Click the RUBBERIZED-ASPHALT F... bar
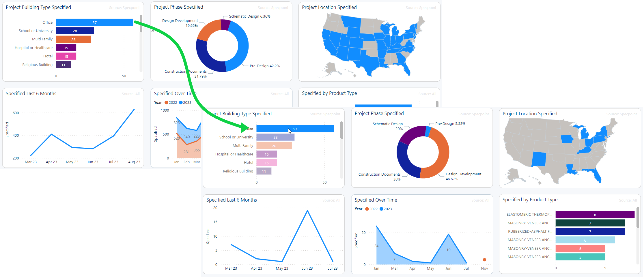This screenshot has height=278, width=644. pyautogui.click(x=590, y=232)
